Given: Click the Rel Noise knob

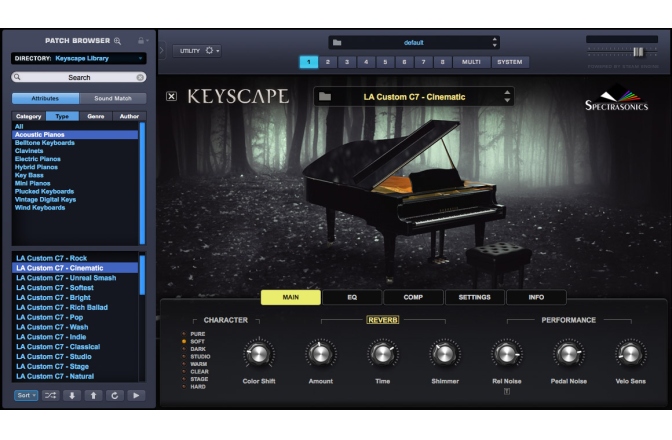Looking at the screenshot, I should point(507,353).
